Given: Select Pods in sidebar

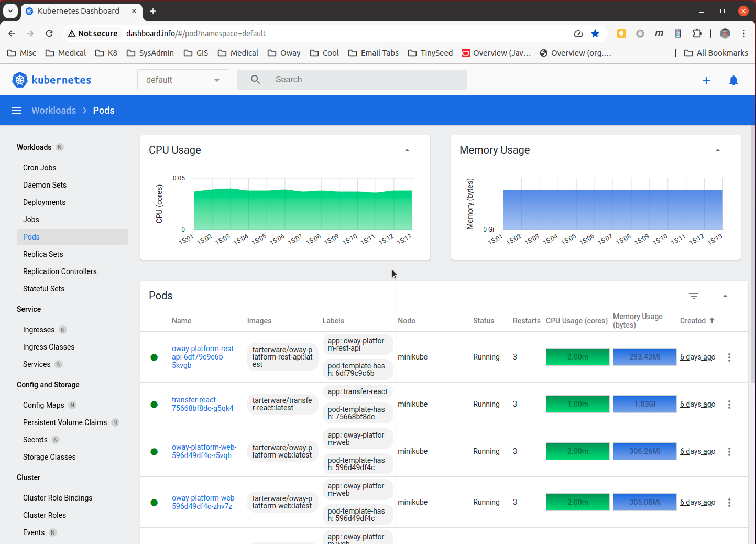Looking at the screenshot, I should tap(72, 237).
